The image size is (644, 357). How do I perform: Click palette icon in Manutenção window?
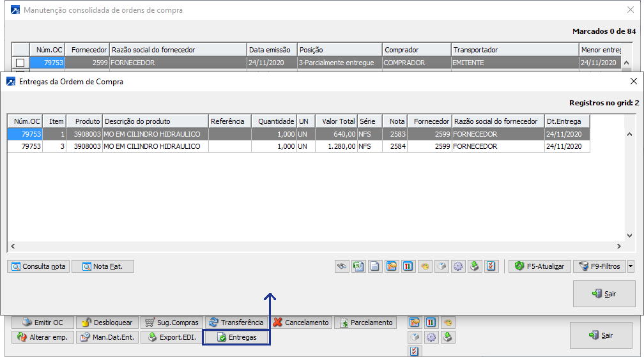pyautogui.click(x=448, y=323)
